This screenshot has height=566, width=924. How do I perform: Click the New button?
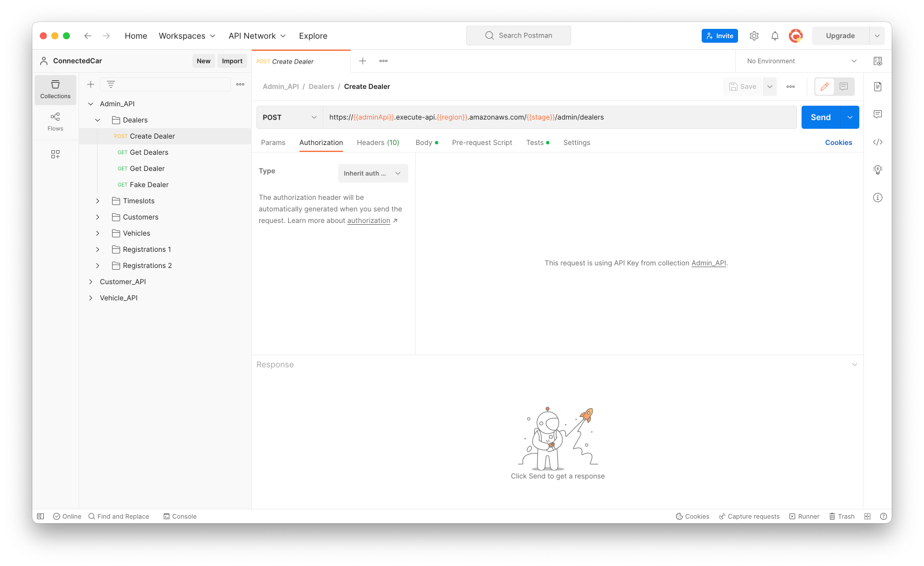click(203, 61)
